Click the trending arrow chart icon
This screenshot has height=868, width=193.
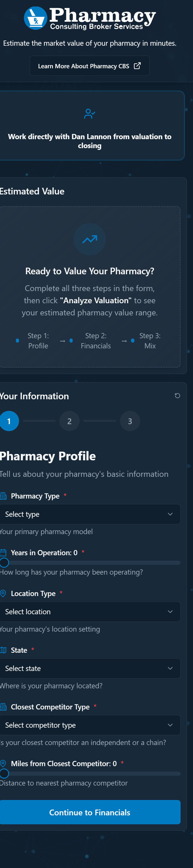coord(89,240)
